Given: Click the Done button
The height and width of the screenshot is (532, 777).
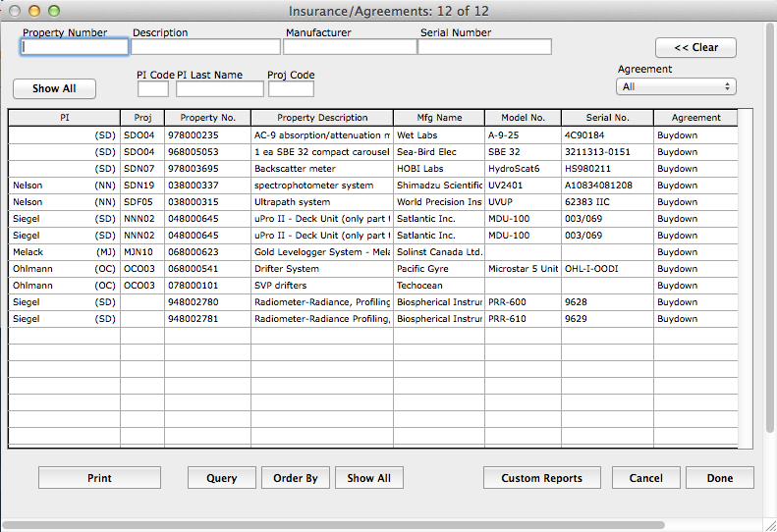Looking at the screenshot, I should 719,478.
